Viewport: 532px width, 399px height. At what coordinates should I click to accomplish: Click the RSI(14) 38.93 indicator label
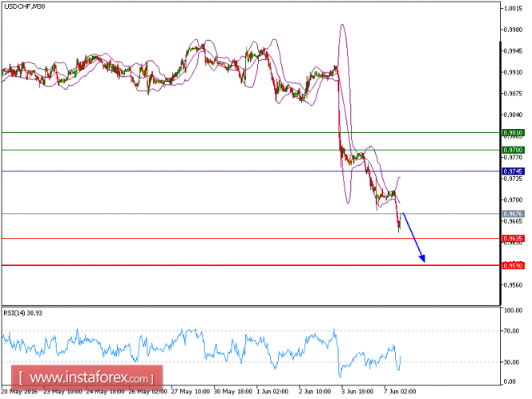(x=22, y=313)
